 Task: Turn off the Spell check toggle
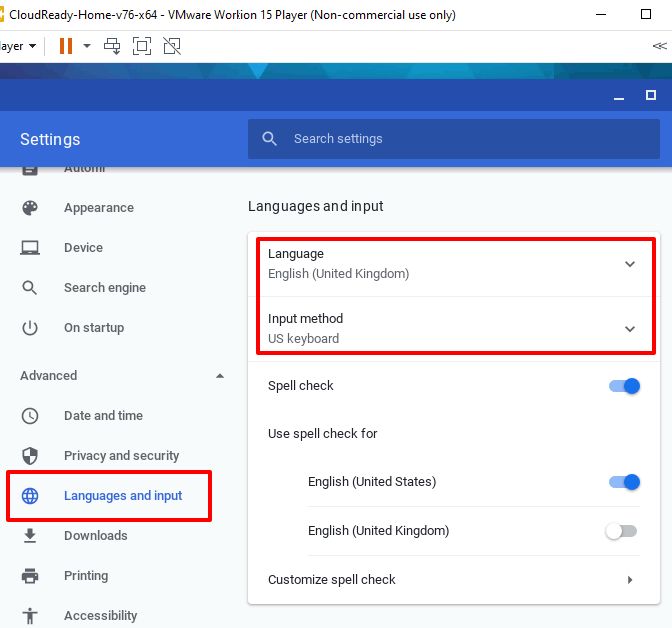pyautogui.click(x=624, y=386)
